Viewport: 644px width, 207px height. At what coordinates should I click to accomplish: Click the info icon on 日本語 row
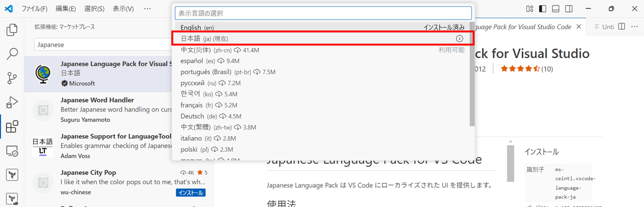pyautogui.click(x=459, y=39)
